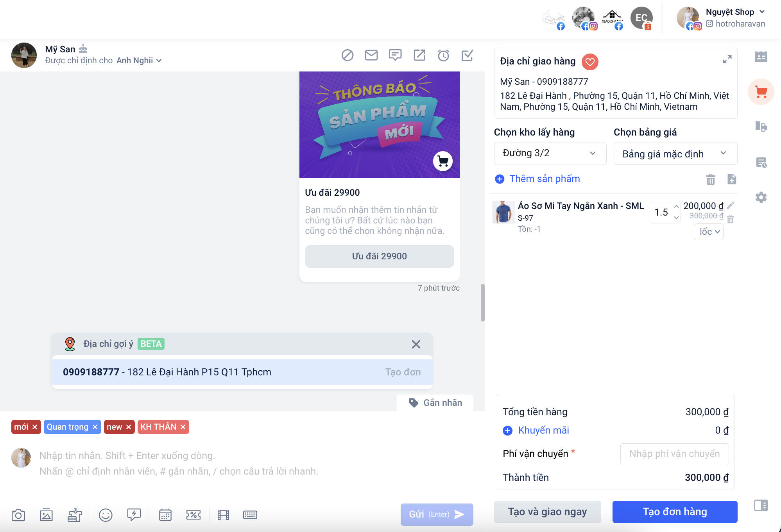Delete all products with trash icon
The image size is (781, 532).
pyautogui.click(x=710, y=179)
